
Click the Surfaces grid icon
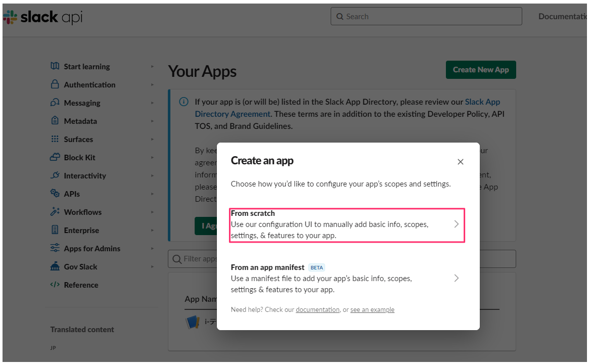pos(55,139)
